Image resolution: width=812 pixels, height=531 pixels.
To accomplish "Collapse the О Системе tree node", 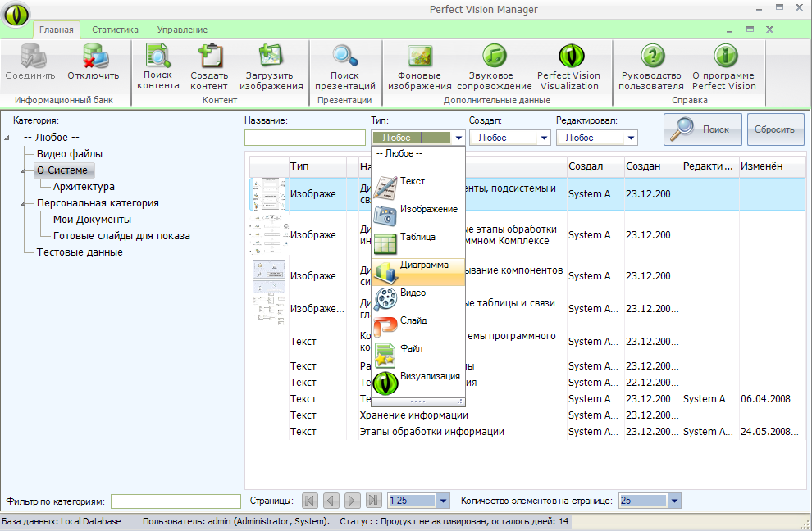I will (23, 170).
